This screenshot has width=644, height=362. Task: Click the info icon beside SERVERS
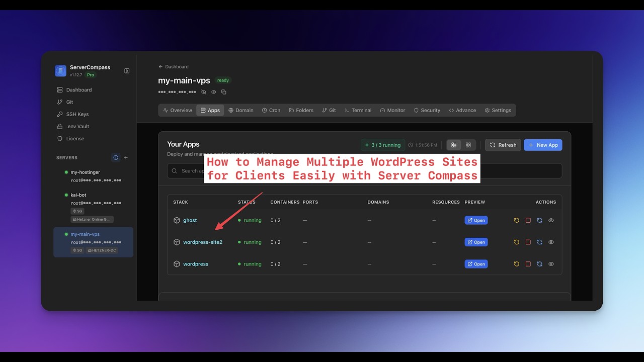click(x=116, y=157)
